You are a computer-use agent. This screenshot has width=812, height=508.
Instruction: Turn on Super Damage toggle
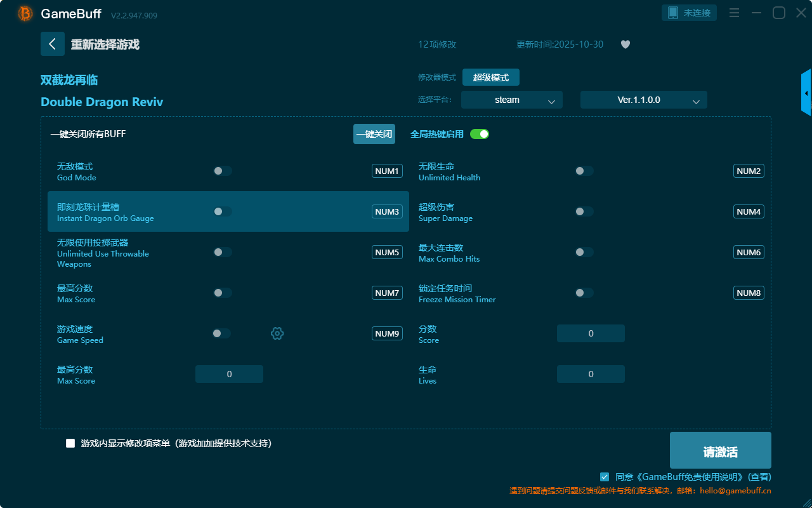click(584, 211)
